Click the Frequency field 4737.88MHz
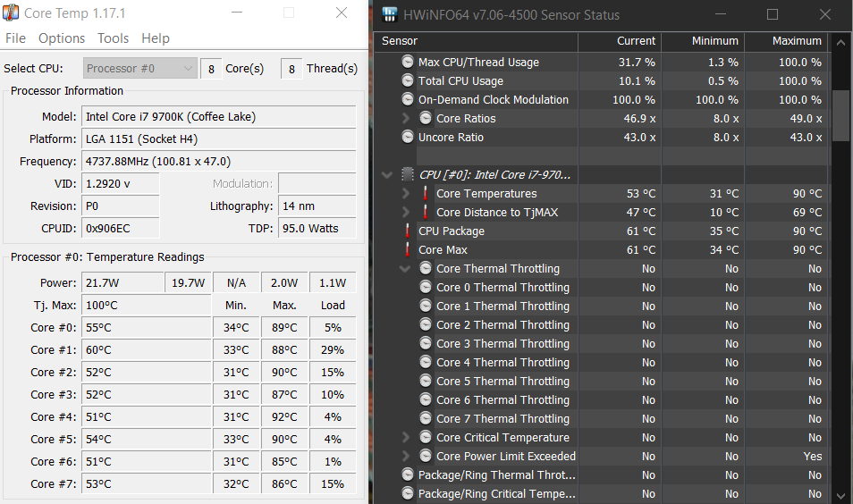This screenshot has height=504, width=853. 219,162
